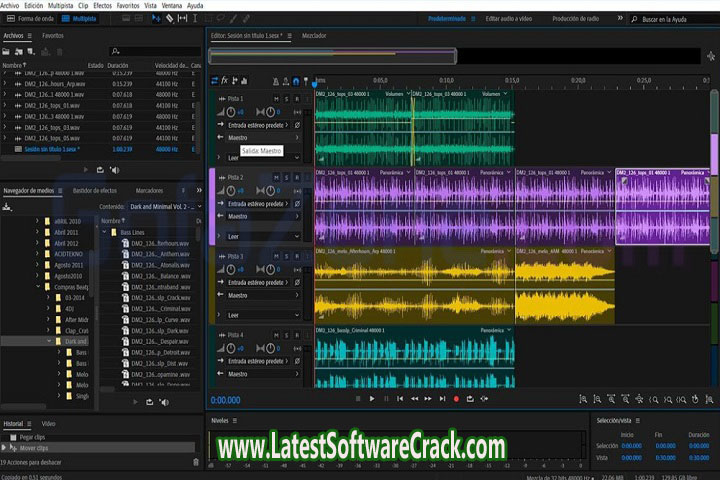The height and width of the screenshot is (480, 720).
Task: Click the zoom in amplitude icon
Action: (x=583, y=399)
